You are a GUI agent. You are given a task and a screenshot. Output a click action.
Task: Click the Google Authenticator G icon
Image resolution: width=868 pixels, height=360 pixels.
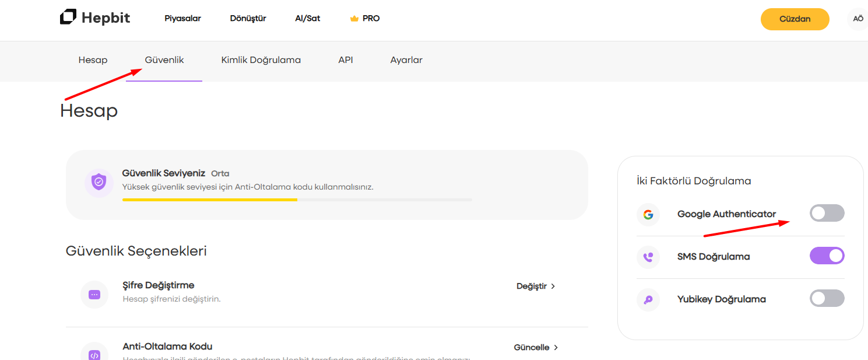pyautogui.click(x=648, y=214)
